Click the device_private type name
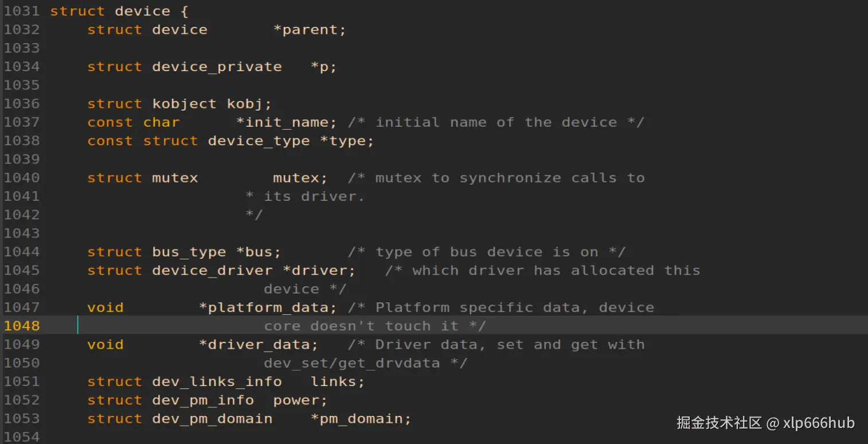 [x=217, y=67]
